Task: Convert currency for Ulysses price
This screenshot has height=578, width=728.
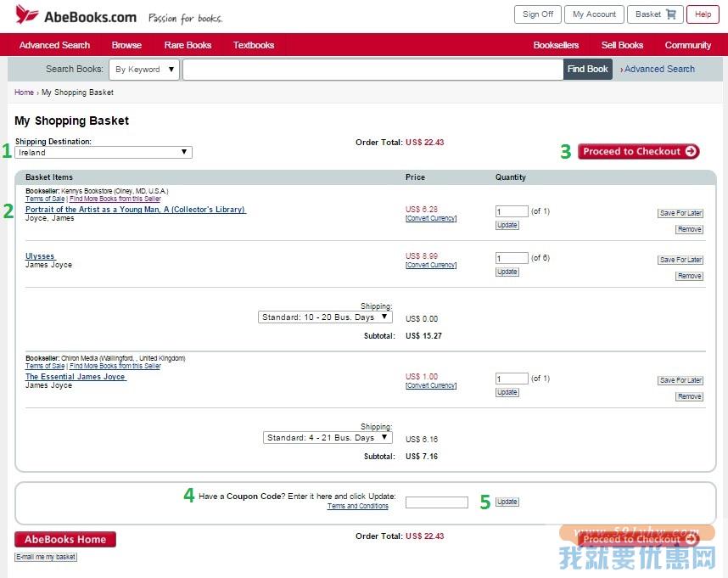Action: coord(431,265)
